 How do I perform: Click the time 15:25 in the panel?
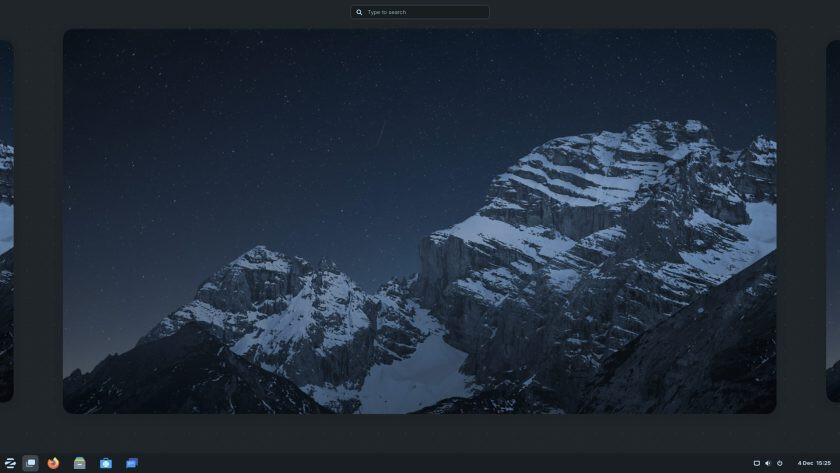[822, 463]
